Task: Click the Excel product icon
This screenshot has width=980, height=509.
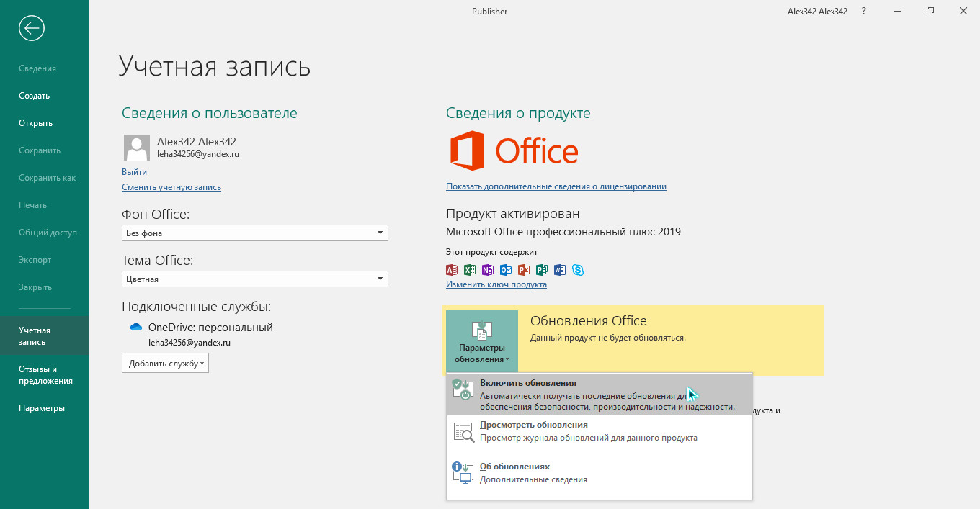Action: 470,270
